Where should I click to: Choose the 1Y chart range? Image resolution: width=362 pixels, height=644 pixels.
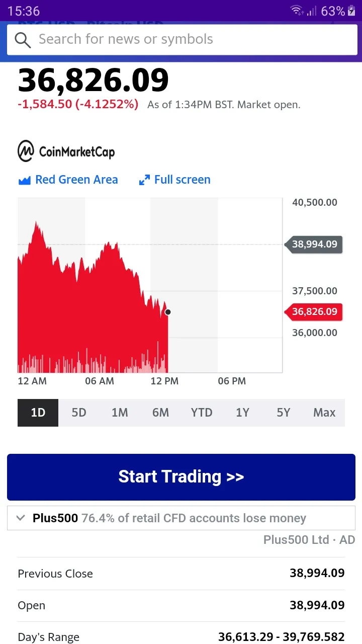242,413
